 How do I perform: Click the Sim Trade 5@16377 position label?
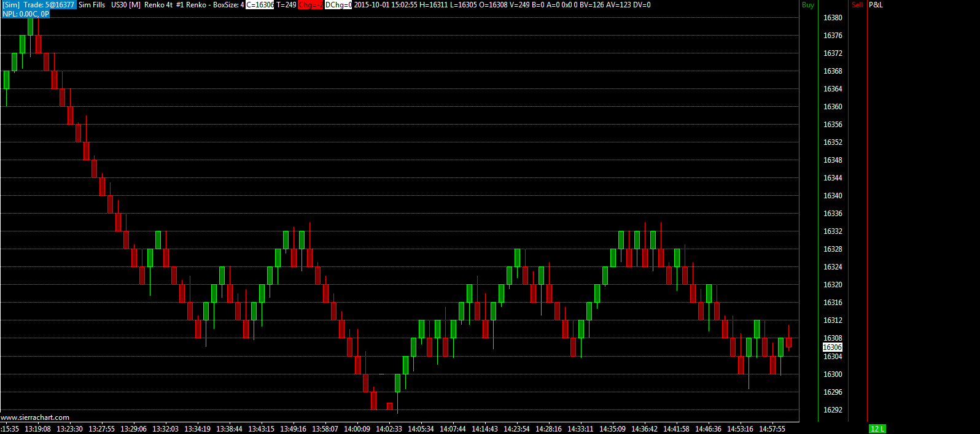click(39, 5)
